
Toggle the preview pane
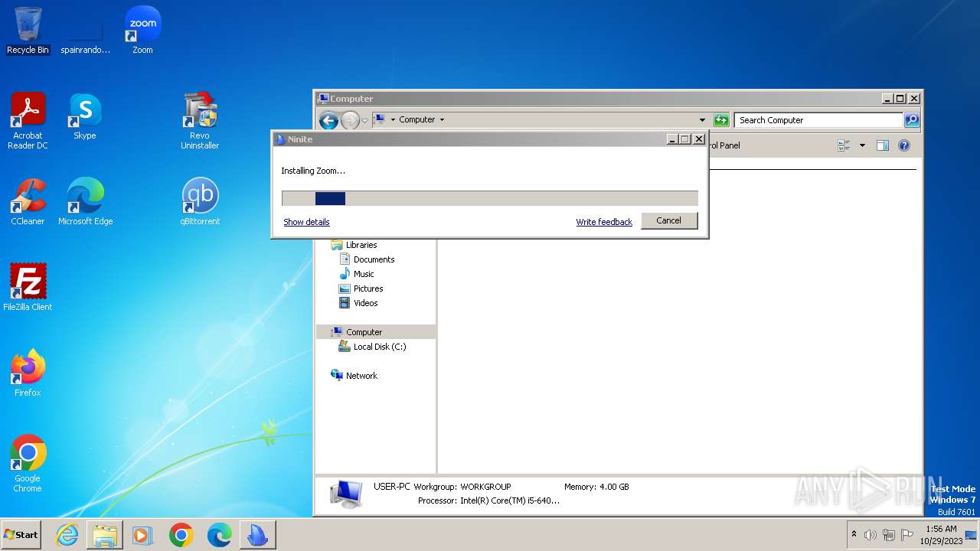882,145
